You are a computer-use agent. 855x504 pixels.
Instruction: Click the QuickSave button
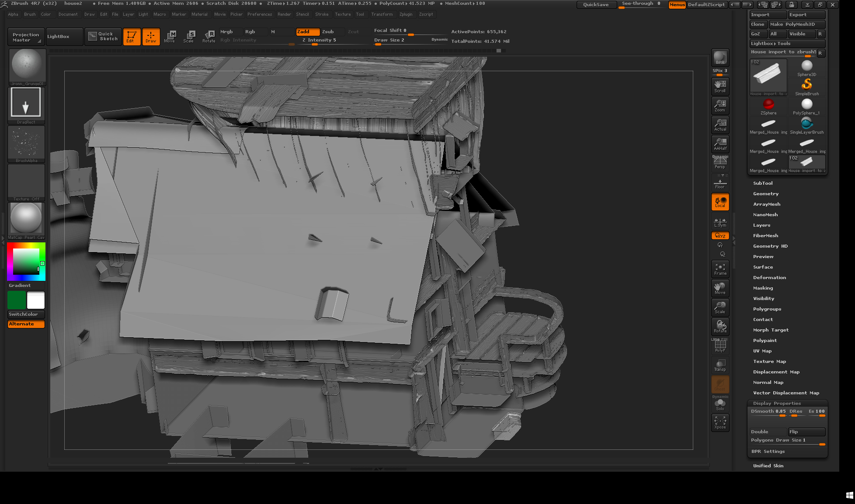click(x=596, y=4)
